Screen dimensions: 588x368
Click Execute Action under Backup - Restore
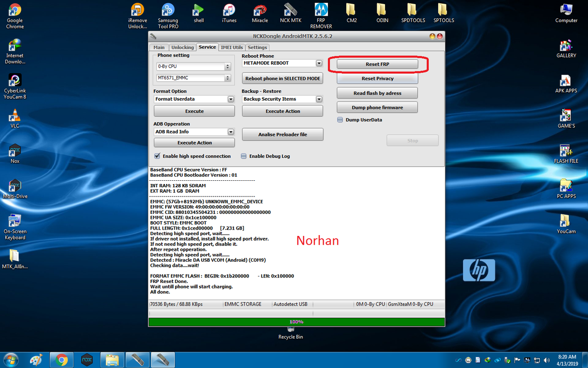(x=283, y=111)
